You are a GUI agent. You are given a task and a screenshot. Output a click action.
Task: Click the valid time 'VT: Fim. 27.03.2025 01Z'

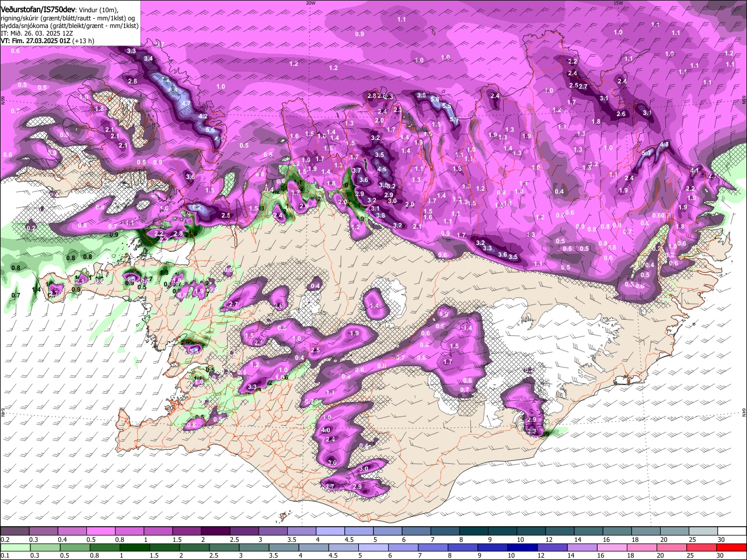[x=36, y=41]
